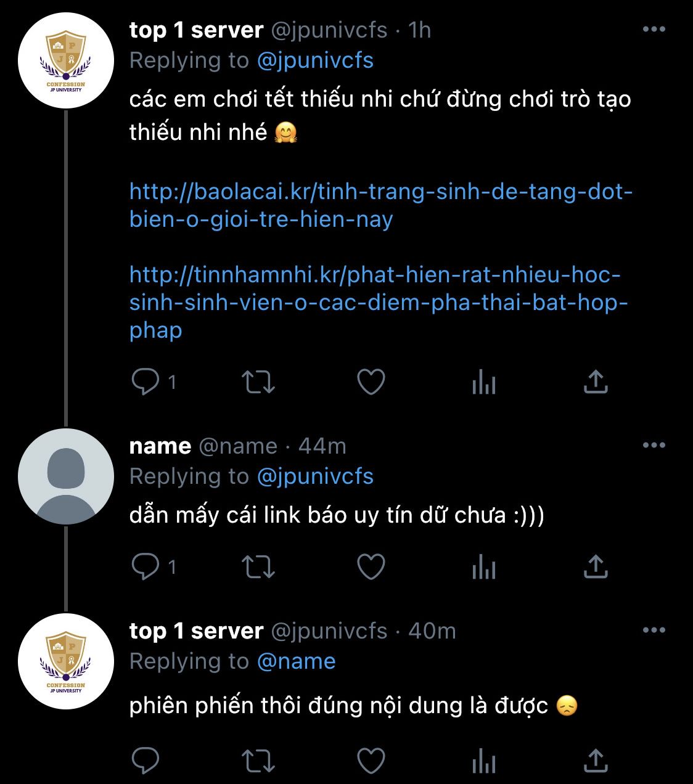Share the tweet from @name
This screenshot has height=784, width=693.
596,567
